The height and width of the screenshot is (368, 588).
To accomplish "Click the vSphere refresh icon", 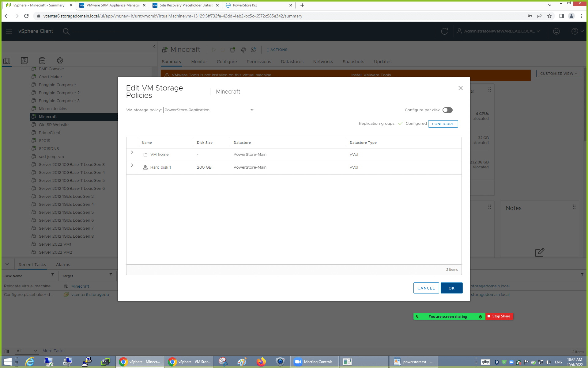I will (x=444, y=31).
